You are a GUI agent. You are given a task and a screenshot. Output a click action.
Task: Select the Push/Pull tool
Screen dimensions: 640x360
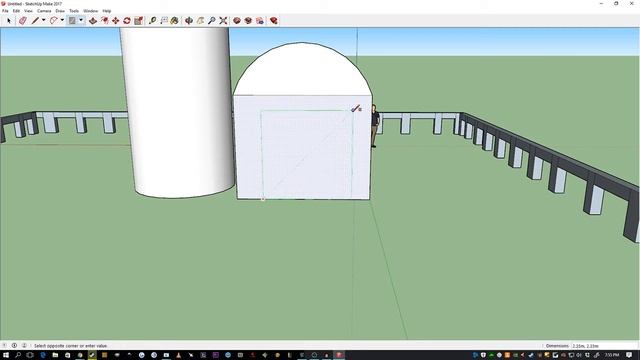point(93,20)
